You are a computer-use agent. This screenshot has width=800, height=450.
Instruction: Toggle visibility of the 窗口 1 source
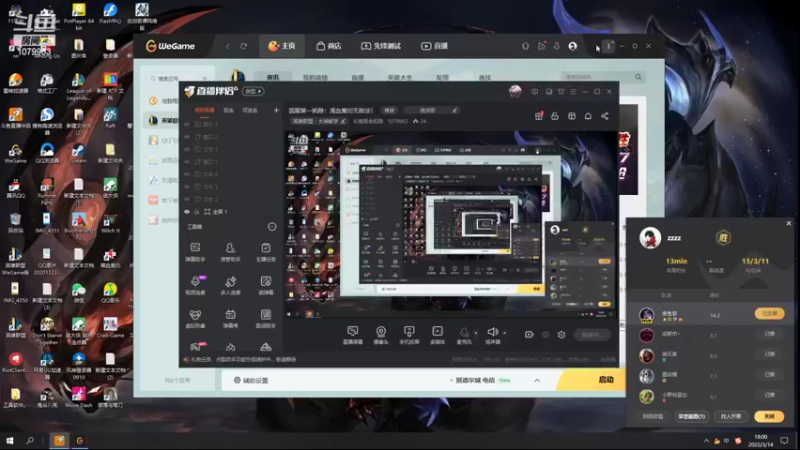187,162
